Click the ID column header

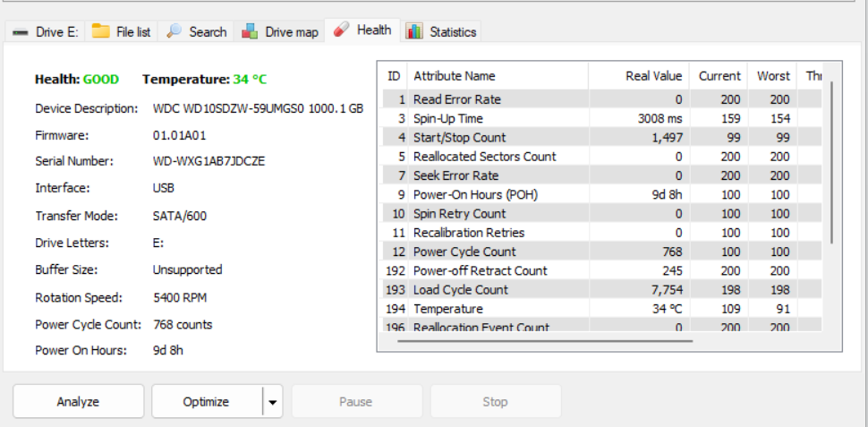point(394,76)
